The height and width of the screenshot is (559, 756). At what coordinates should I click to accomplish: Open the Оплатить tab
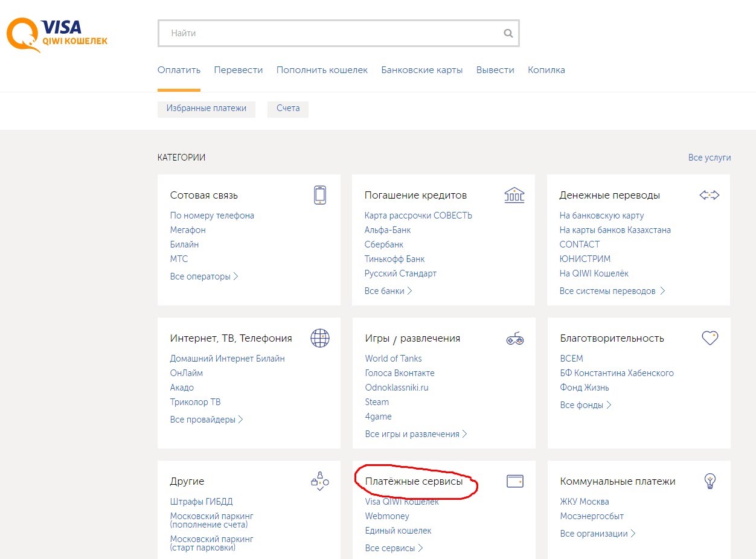179,70
